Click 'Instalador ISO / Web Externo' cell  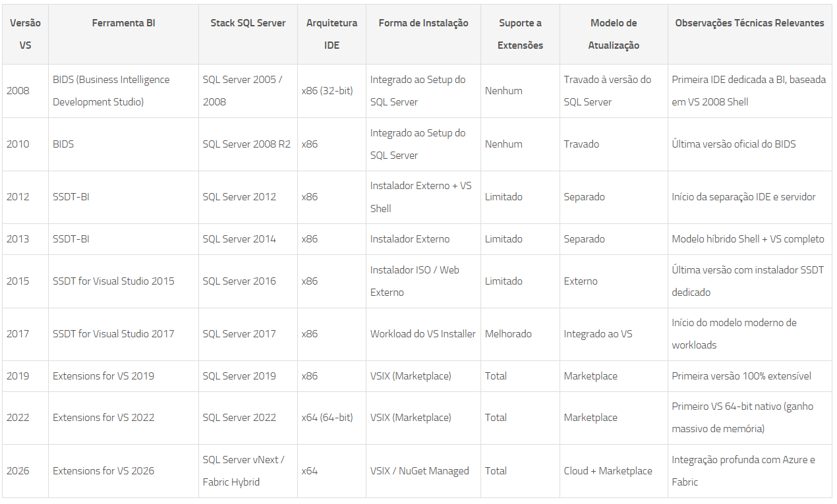pyautogui.click(x=415, y=281)
